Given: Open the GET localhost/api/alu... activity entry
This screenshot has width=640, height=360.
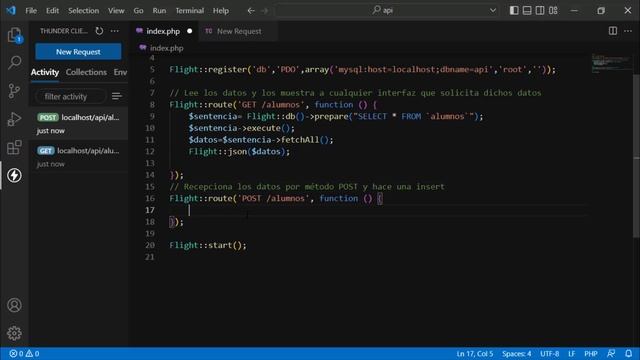Looking at the screenshot, I should (x=78, y=157).
